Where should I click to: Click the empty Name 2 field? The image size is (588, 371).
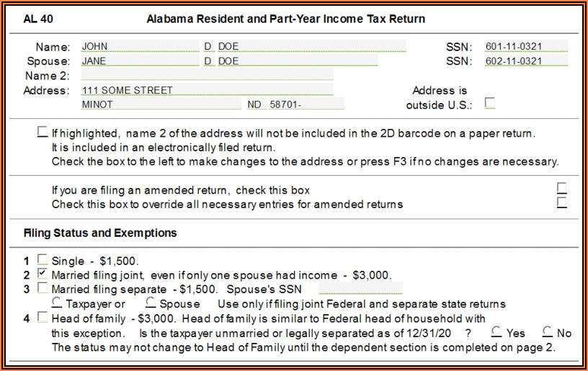coord(206,76)
